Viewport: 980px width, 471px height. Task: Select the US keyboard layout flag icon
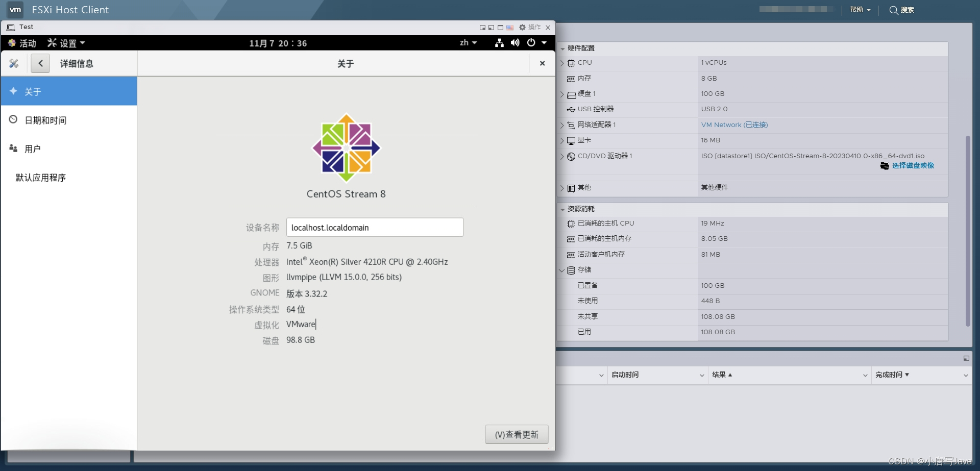tap(509, 28)
